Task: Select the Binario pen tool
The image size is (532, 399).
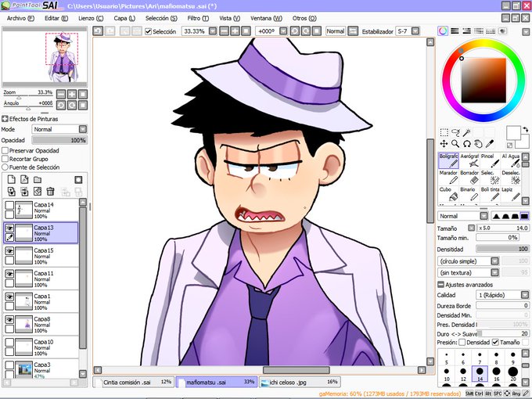Action: pos(469,194)
